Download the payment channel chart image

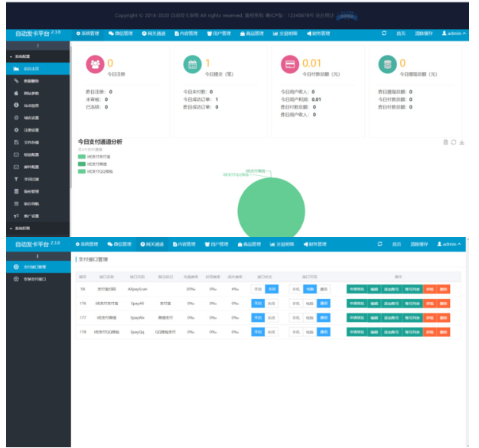click(462, 142)
